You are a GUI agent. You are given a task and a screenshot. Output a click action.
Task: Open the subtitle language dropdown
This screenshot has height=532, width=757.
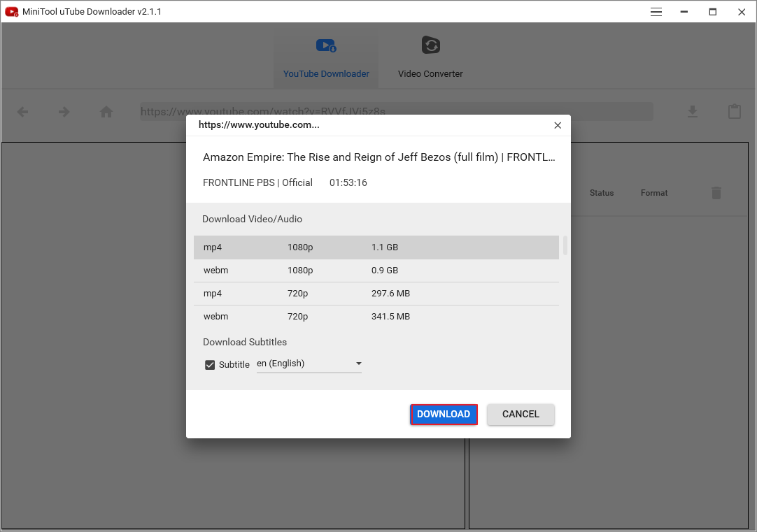click(309, 364)
